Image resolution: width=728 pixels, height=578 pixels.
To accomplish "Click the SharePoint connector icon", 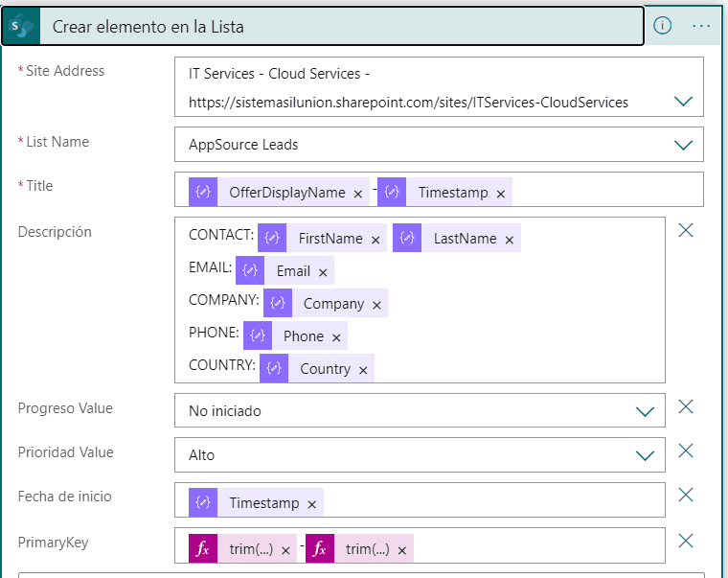I will click(x=21, y=27).
